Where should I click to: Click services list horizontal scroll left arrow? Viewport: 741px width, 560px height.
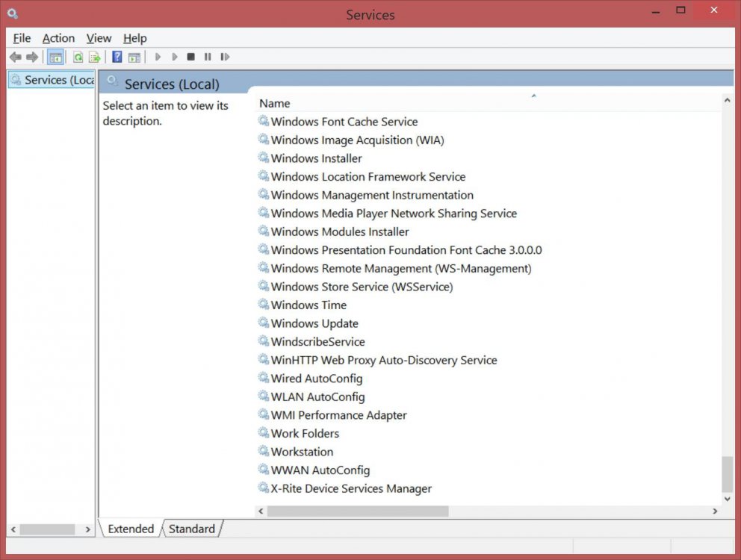[x=261, y=511]
